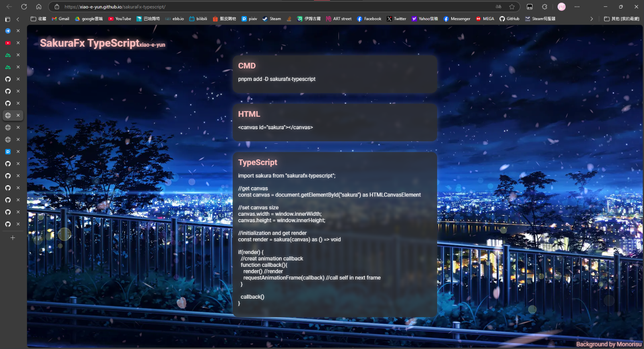
Task: Open the translate page icon in the address bar
Action: point(498,7)
